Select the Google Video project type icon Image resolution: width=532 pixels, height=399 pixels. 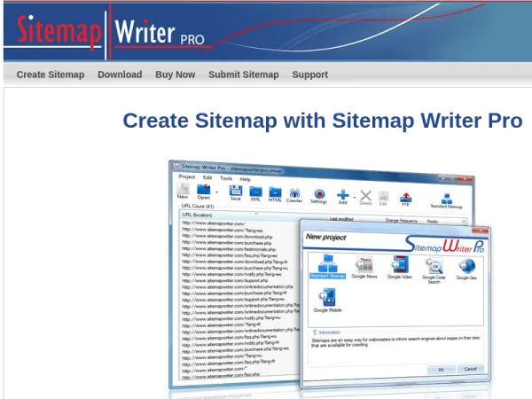pyautogui.click(x=400, y=268)
